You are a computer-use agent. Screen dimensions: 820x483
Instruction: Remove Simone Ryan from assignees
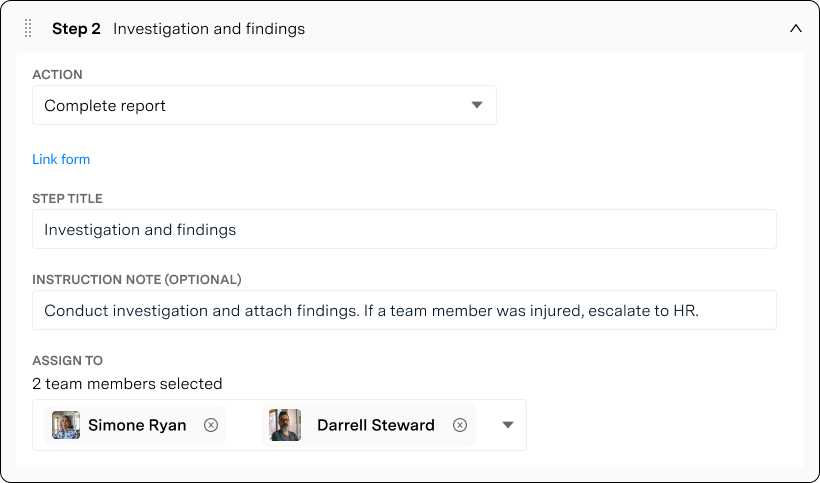point(211,425)
